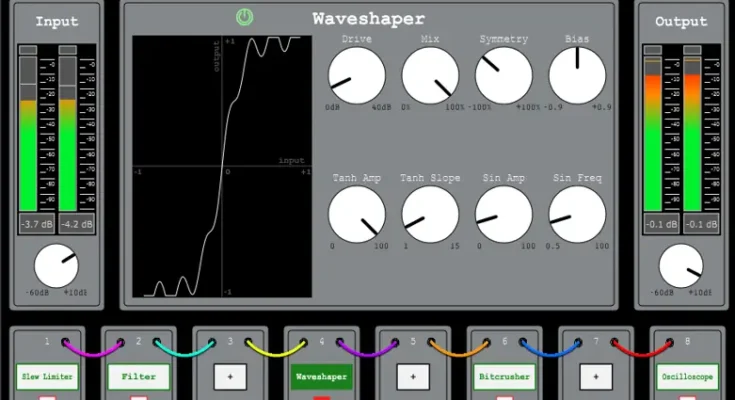Click the Sin Amp knob
The width and height of the screenshot is (735, 400).
pos(503,213)
